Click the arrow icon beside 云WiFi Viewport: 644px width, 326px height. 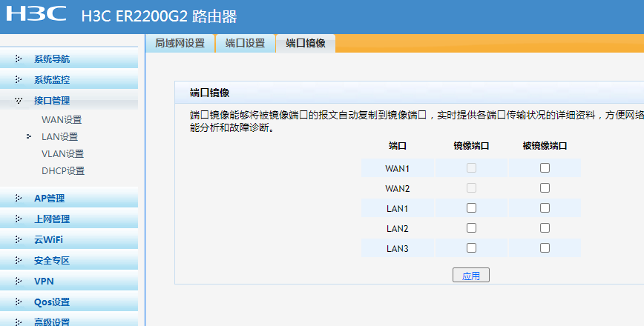click(19, 240)
